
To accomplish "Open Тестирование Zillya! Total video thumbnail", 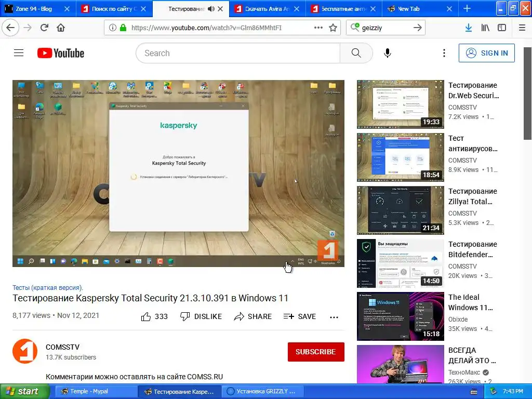I will pyautogui.click(x=401, y=210).
